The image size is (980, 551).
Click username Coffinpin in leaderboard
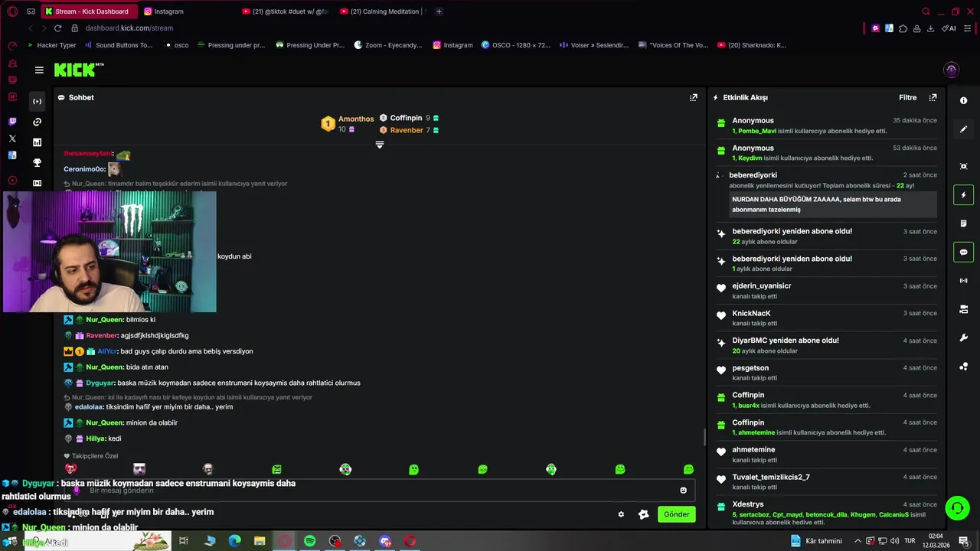click(406, 118)
